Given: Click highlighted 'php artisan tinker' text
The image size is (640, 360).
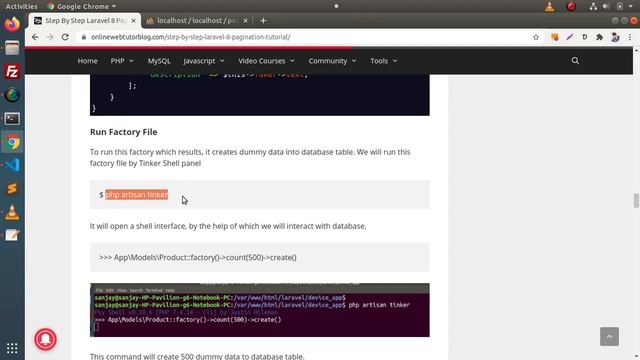Looking at the screenshot, I should tap(137, 195).
